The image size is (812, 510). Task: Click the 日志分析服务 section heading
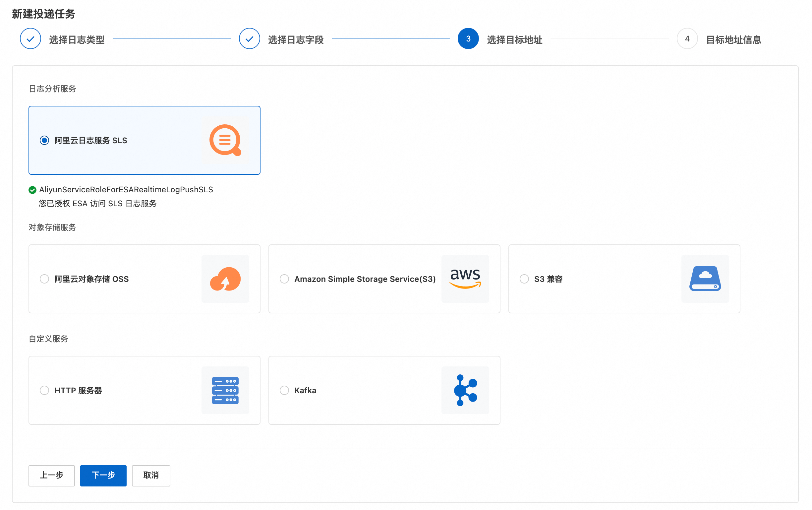click(x=53, y=89)
